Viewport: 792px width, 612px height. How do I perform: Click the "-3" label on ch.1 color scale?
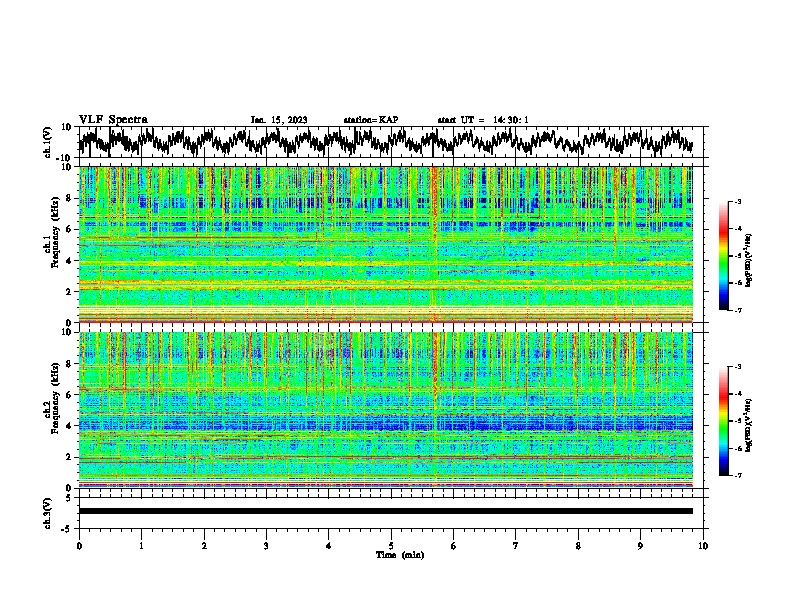(x=738, y=202)
